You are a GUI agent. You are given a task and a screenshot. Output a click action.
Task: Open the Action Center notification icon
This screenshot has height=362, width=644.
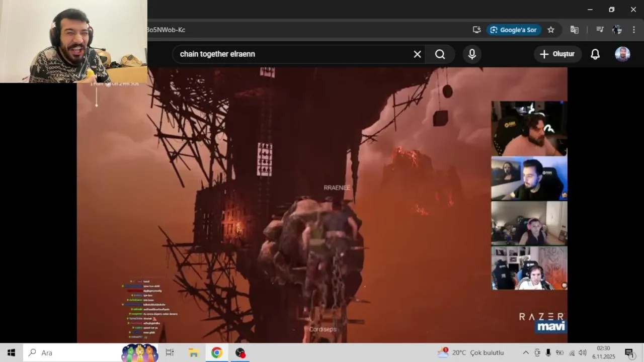coord(629,352)
